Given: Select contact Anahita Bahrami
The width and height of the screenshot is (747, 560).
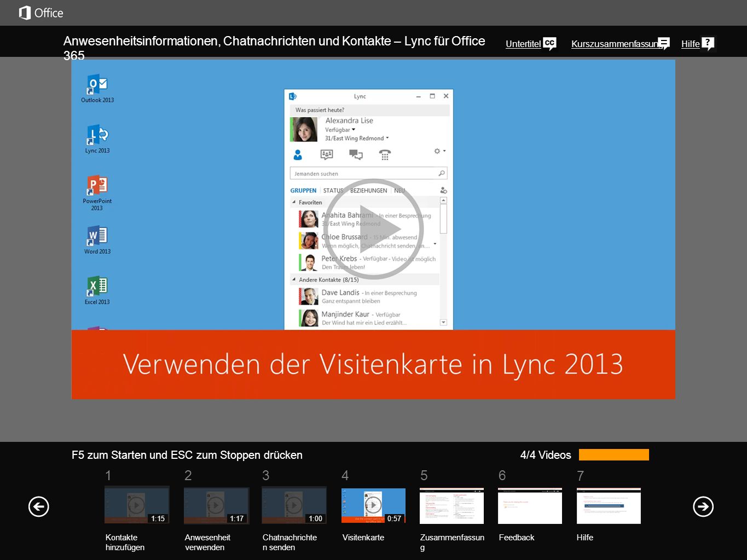Looking at the screenshot, I should click(364, 219).
